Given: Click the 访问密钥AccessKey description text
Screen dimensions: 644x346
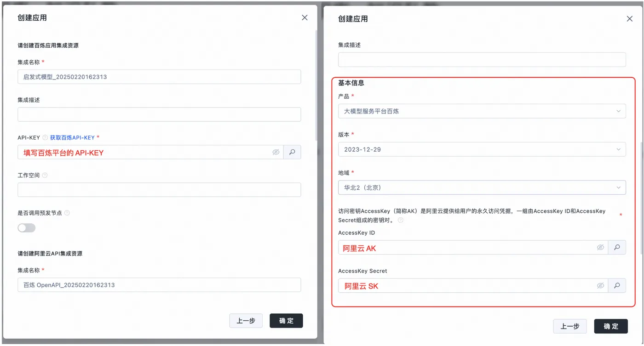Looking at the screenshot, I should [472, 216].
